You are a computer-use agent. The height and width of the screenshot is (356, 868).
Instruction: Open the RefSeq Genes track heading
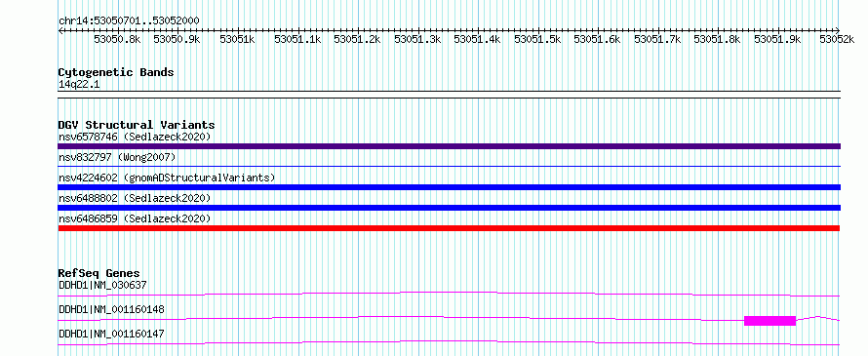[99, 273]
